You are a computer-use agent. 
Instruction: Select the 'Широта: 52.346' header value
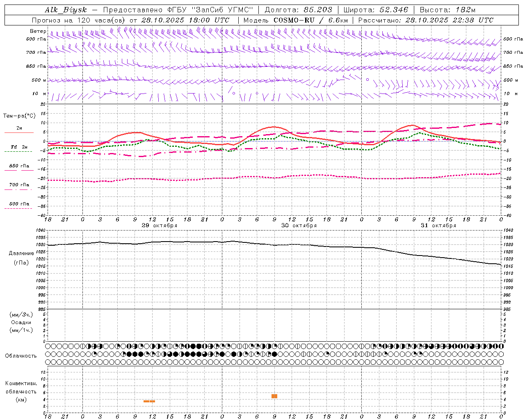coord(376,10)
